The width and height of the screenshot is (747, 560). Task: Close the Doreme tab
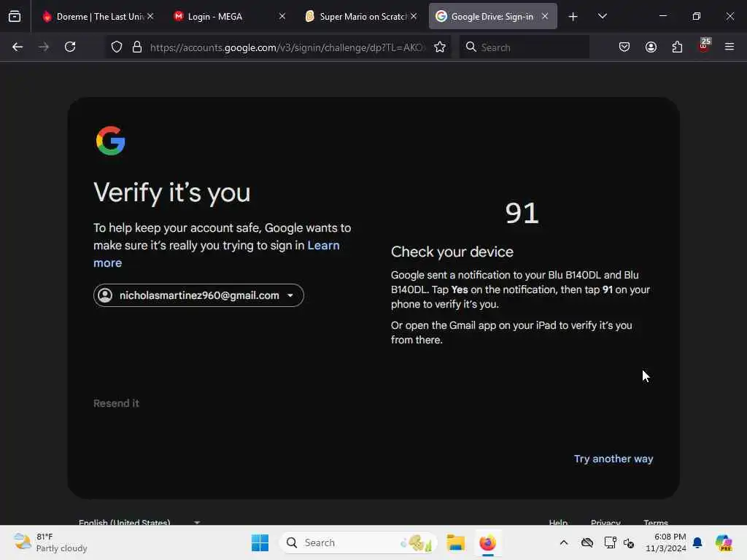pyautogui.click(x=150, y=16)
